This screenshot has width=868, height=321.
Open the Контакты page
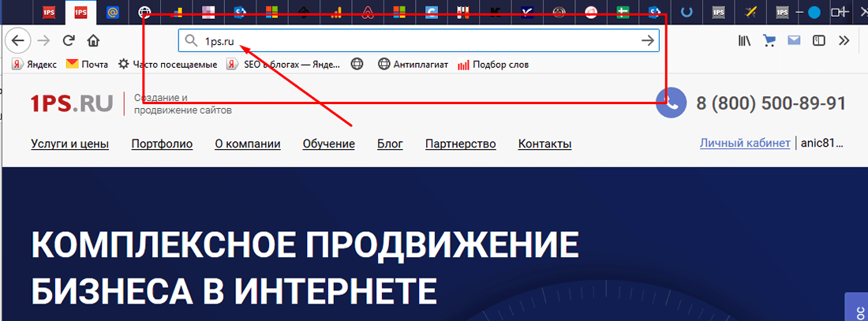tap(544, 144)
